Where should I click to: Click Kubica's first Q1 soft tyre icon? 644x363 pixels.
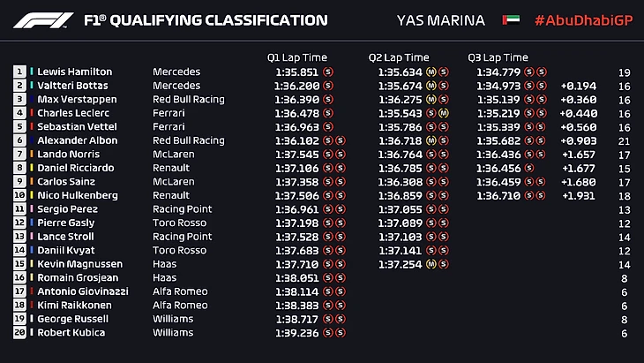pos(328,333)
